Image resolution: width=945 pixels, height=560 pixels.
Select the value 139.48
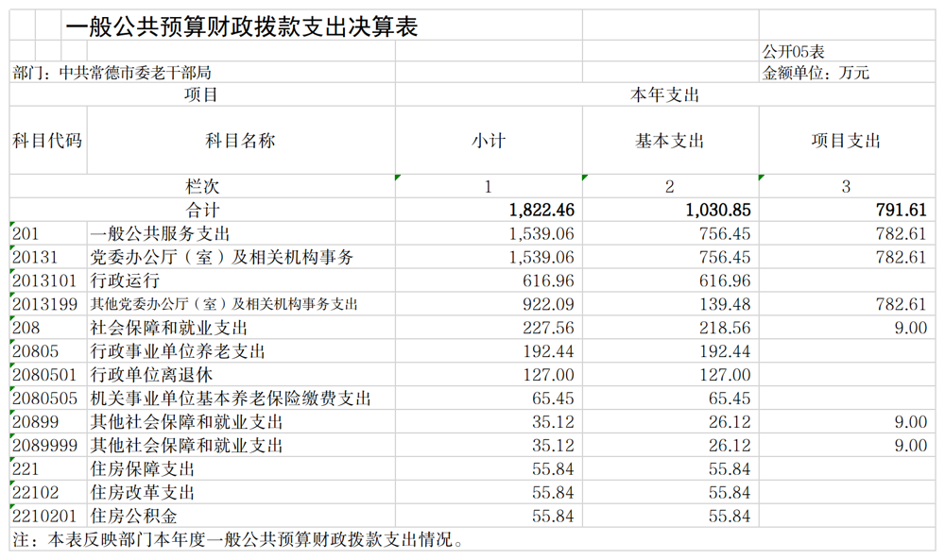pyautogui.click(x=726, y=304)
